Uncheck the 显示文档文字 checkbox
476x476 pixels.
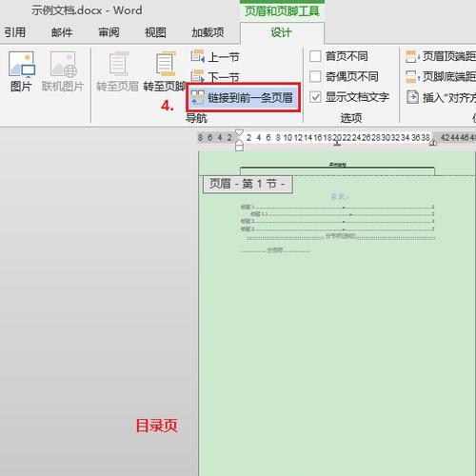(315, 97)
